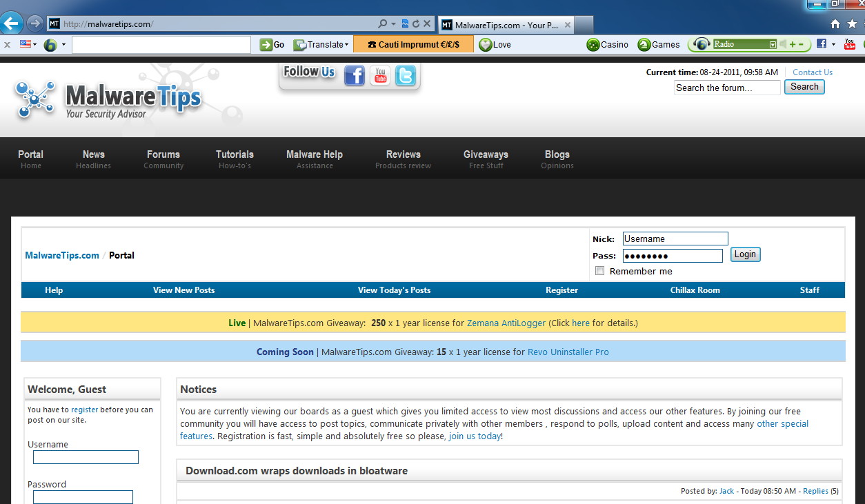
Task: Click the browser Forward arrow button
Action: [34, 23]
